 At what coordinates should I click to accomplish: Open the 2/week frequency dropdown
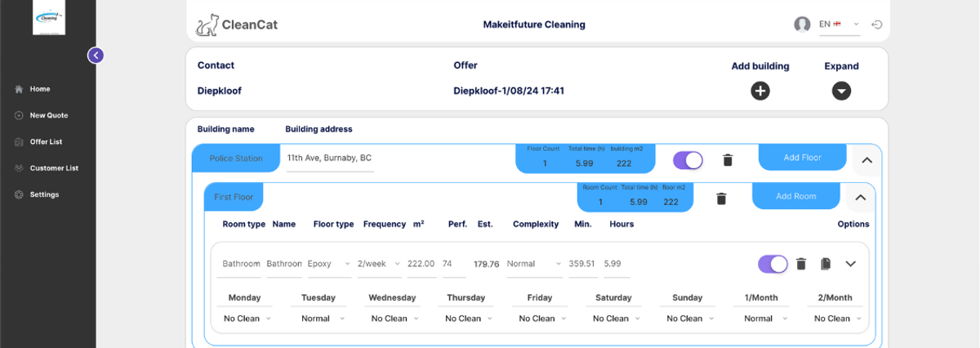pyautogui.click(x=379, y=264)
